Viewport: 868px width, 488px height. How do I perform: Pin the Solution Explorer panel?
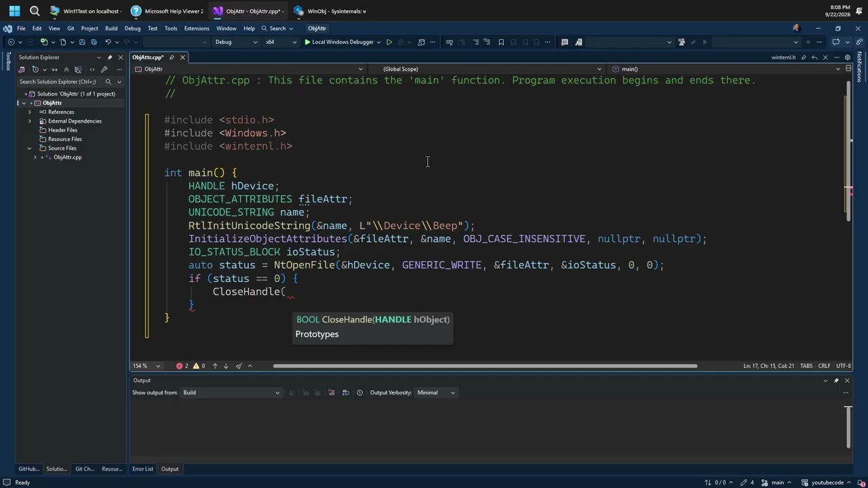[110, 57]
